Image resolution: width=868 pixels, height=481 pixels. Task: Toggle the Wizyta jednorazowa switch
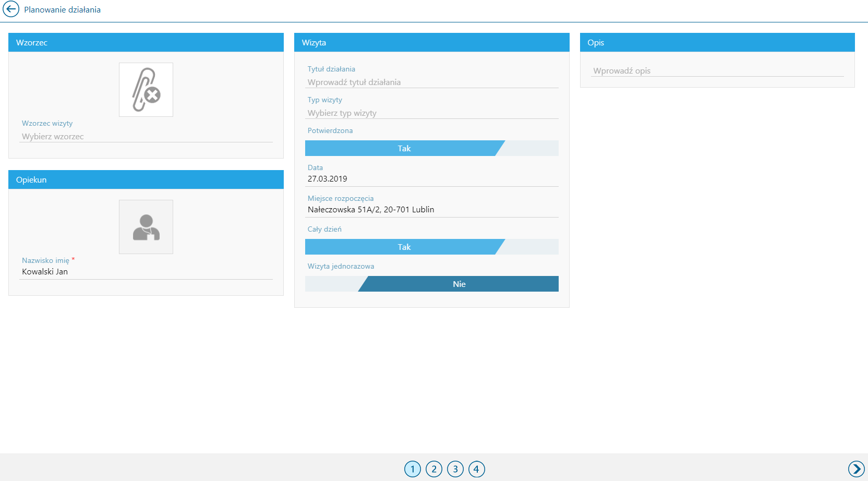432,284
